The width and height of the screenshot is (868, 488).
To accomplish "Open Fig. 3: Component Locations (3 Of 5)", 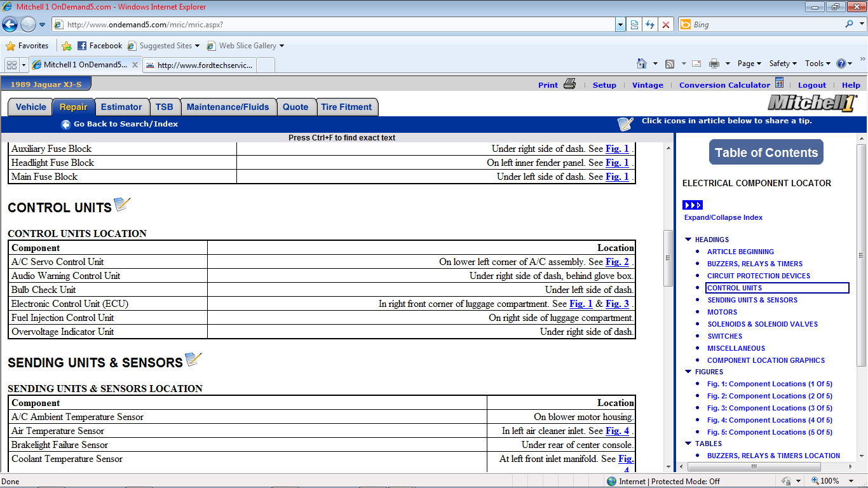I will pos(770,408).
